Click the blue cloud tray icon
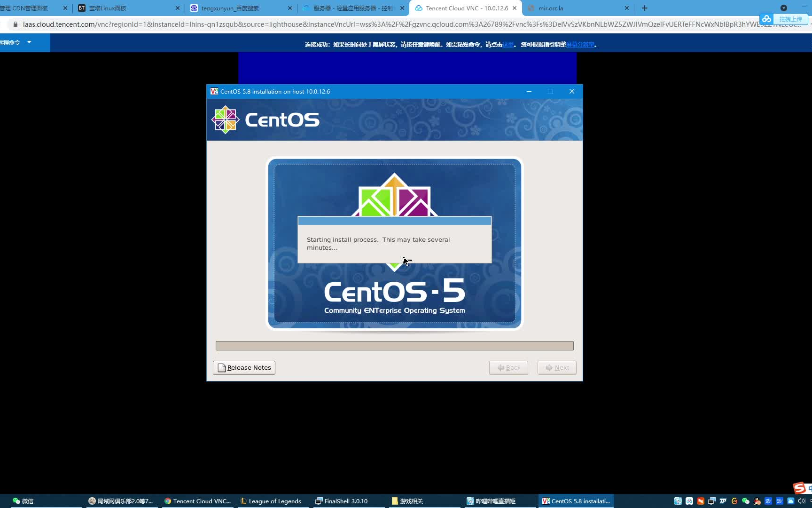812x508 pixels. [791, 501]
